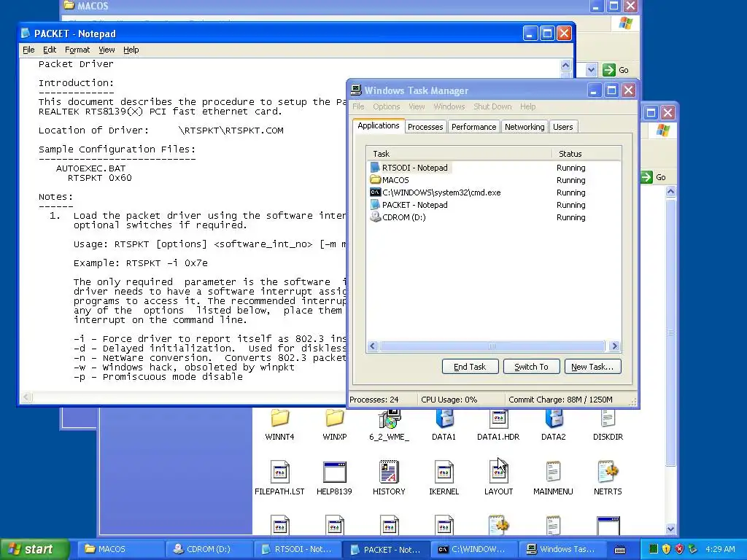Select the HELP8139 program icon
The height and width of the screenshot is (560, 747).
click(334, 472)
